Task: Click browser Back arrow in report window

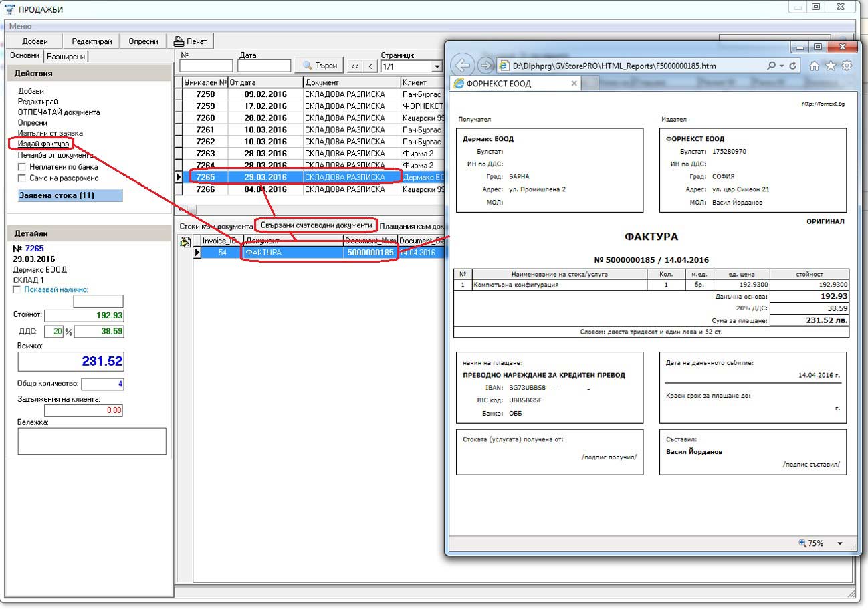Action: click(463, 66)
